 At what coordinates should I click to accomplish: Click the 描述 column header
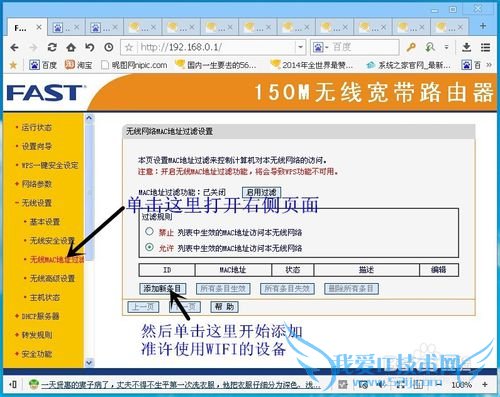click(x=366, y=270)
